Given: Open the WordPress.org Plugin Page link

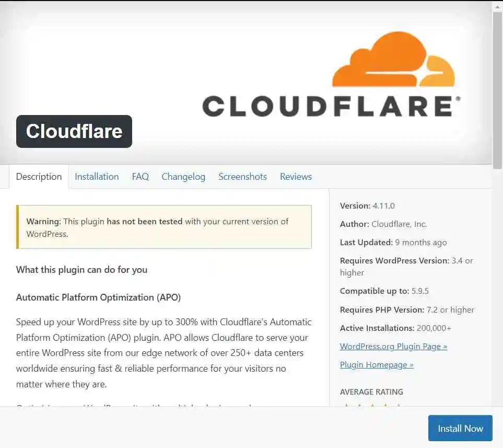Looking at the screenshot, I should pos(394,347).
